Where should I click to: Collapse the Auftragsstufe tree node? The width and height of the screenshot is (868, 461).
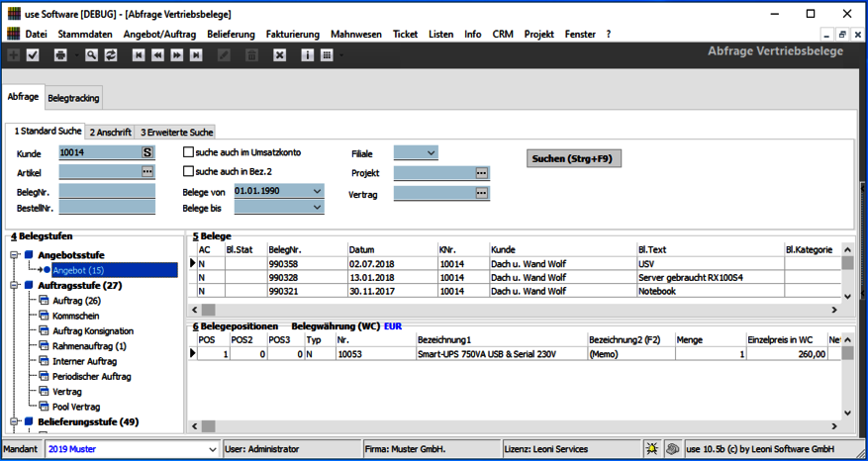tap(15, 285)
